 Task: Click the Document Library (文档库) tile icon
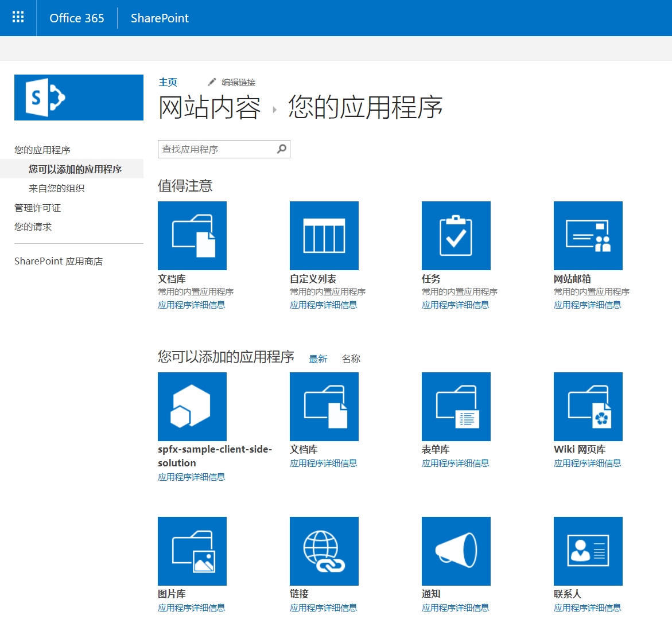tap(192, 235)
